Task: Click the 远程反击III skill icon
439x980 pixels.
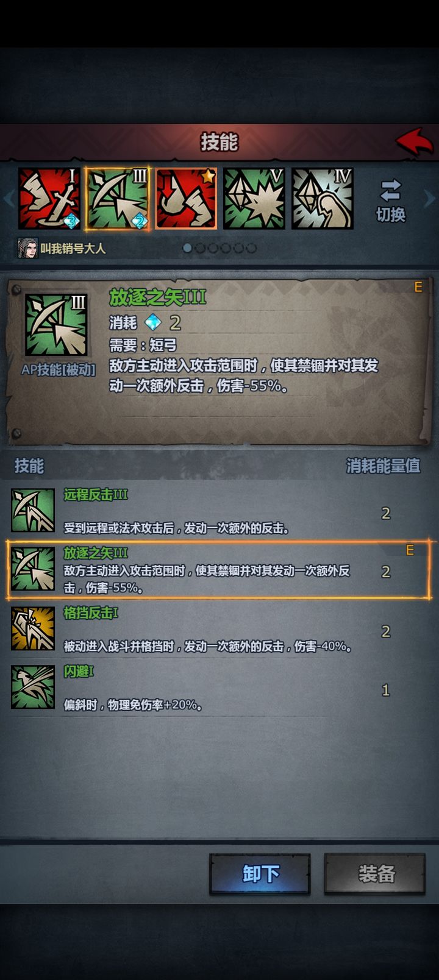Action: coord(33,510)
